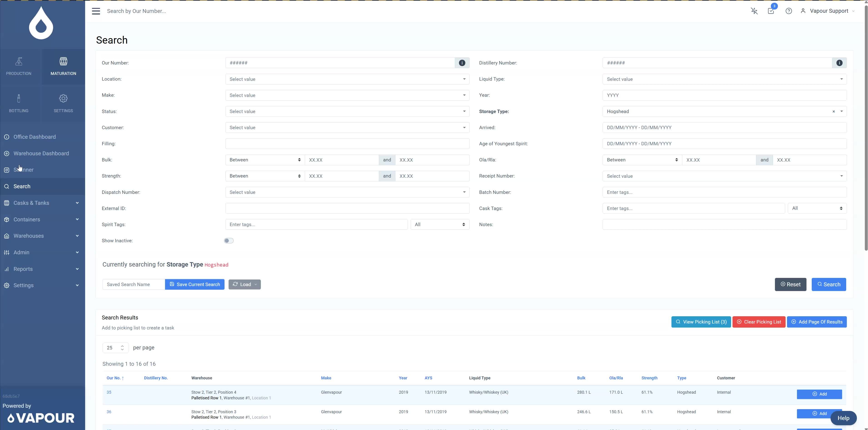This screenshot has height=430, width=868.
Task: Open the Liquid Type dropdown
Action: (x=724, y=79)
